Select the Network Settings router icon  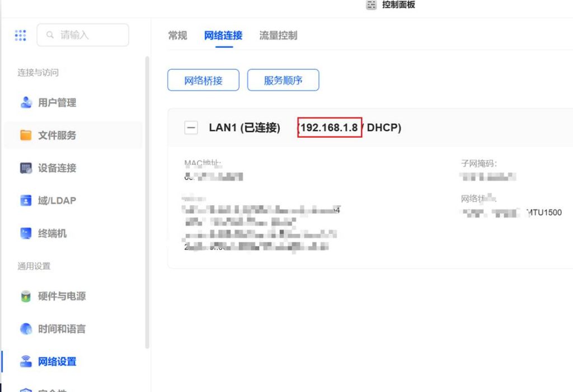[x=26, y=361]
